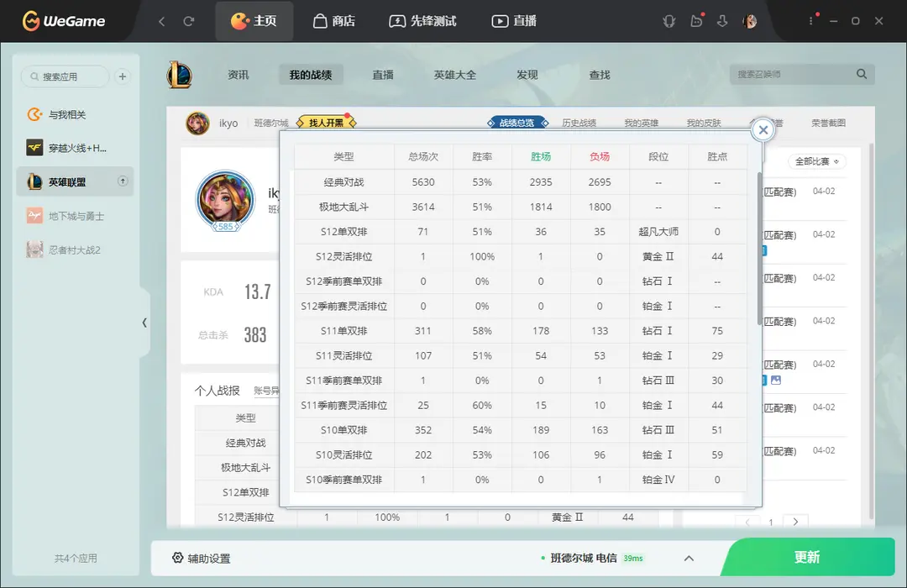Click the S11单双排 row label
907x588 pixels.
click(344, 331)
